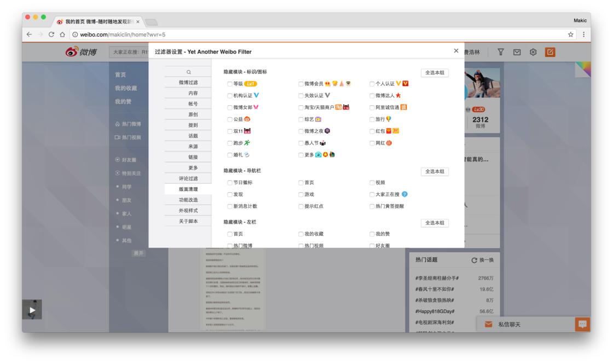Tick the 网红 checkbox

372,143
